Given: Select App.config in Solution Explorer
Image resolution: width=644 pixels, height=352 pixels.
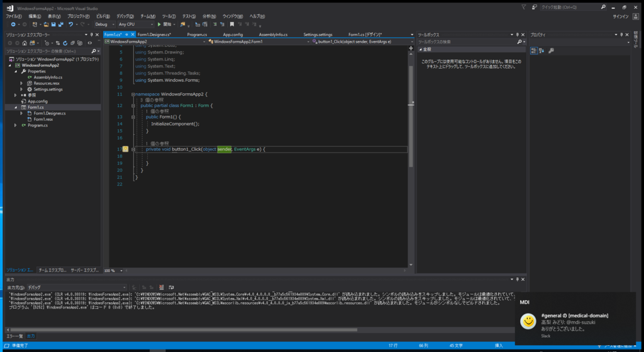Looking at the screenshot, I should click(37, 101).
